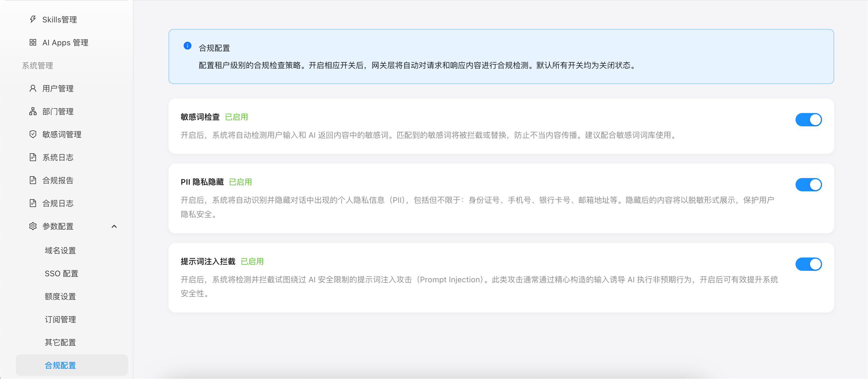Disable the PII 隐私隐藏 toggle

click(x=809, y=185)
